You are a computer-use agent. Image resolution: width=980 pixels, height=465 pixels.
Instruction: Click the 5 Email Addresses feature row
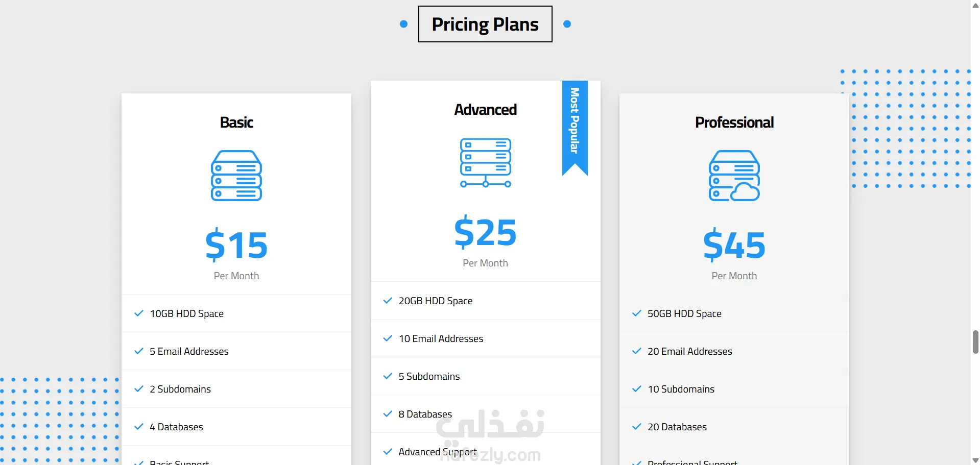(x=236, y=351)
